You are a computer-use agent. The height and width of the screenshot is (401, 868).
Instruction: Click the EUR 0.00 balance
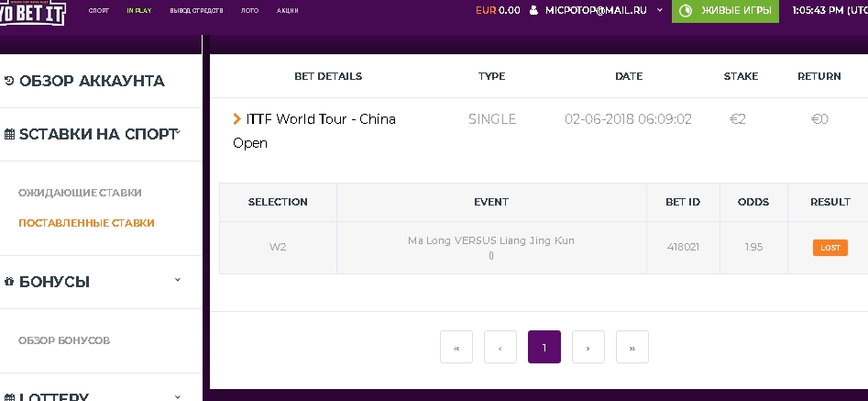click(x=498, y=10)
